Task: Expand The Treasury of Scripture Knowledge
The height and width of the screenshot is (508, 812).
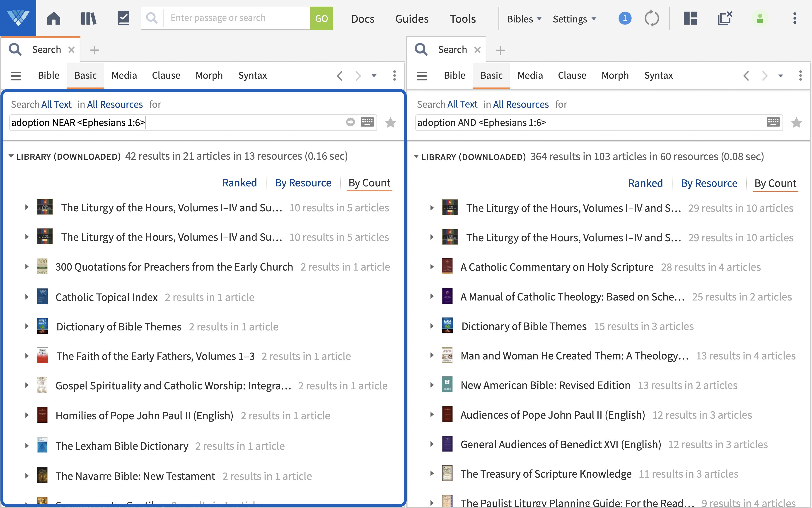Action: [x=432, y=474]
